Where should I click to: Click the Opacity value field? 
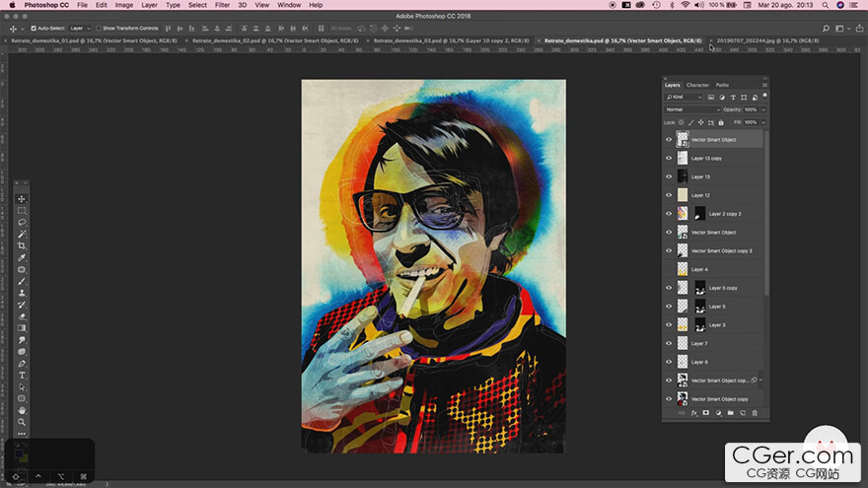pos(752,109)
